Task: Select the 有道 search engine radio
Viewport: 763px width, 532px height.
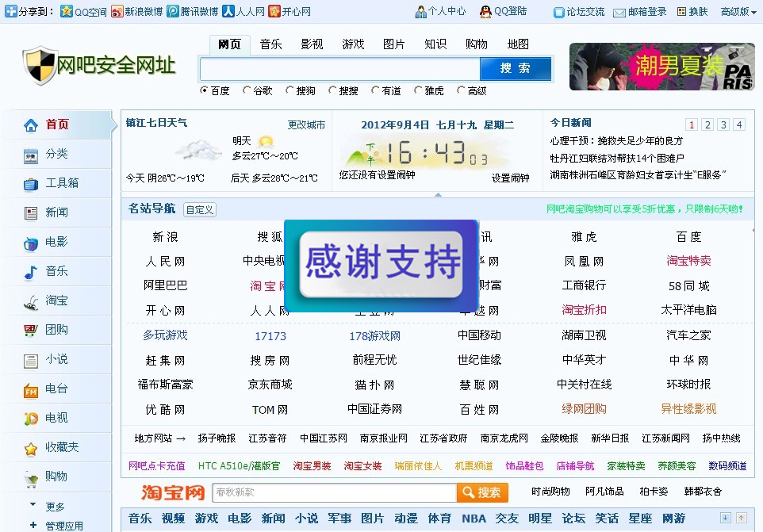Action: [375, 90]
